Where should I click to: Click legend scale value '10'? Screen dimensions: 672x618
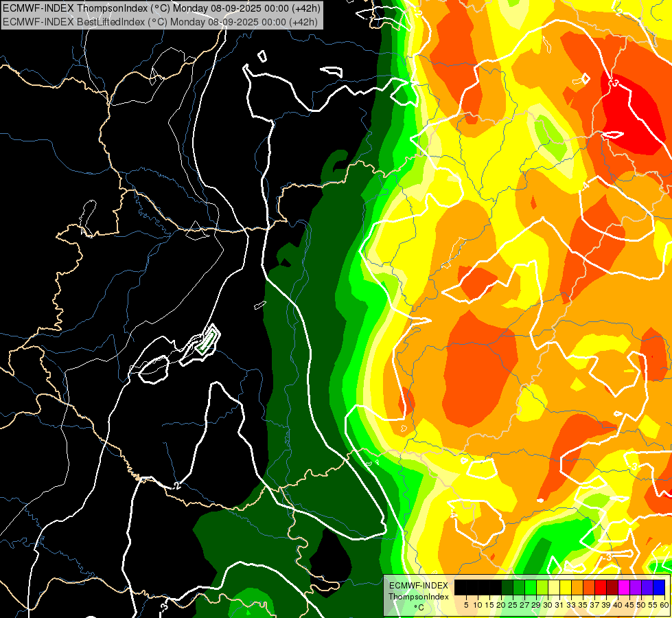tap(478, 605)
